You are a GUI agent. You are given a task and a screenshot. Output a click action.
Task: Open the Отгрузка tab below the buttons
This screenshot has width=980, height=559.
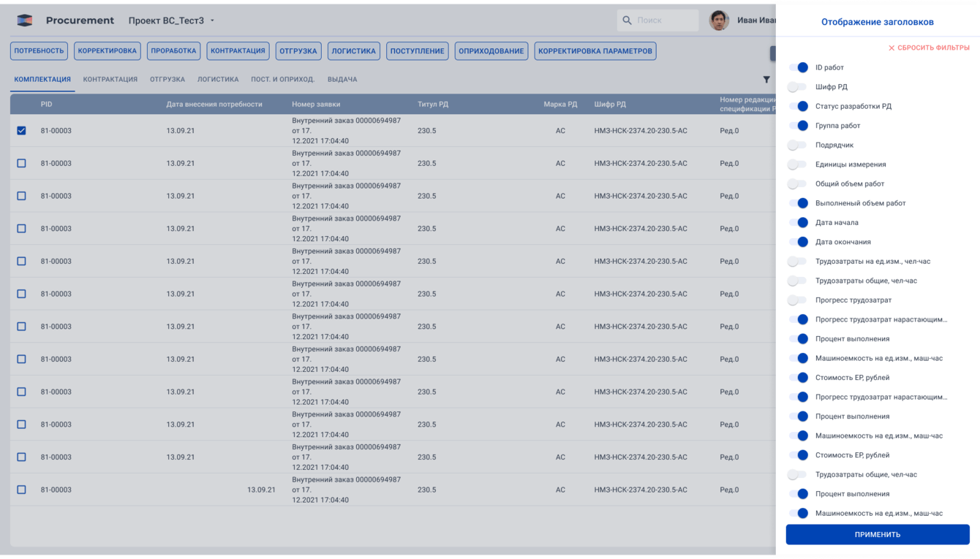[x=167, y=80]
